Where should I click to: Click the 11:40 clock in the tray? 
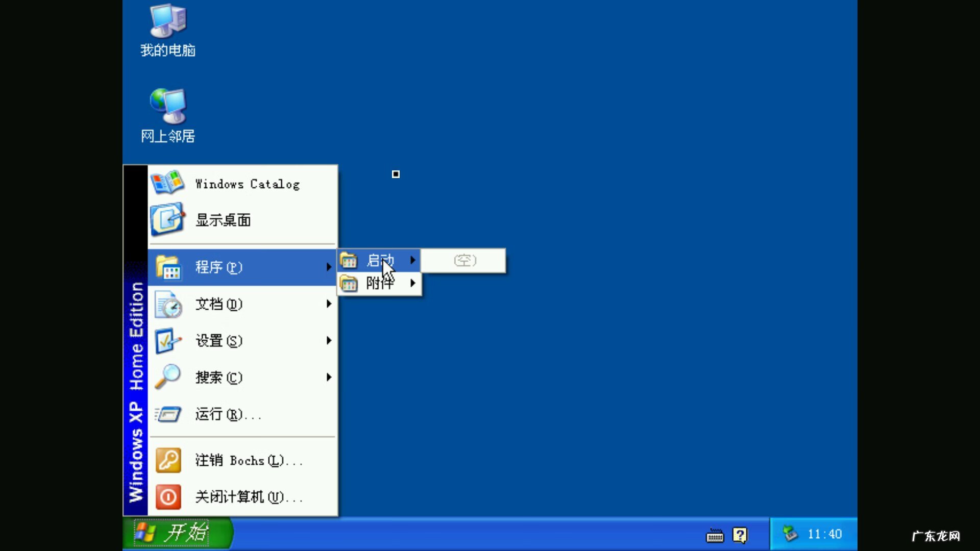824,534
